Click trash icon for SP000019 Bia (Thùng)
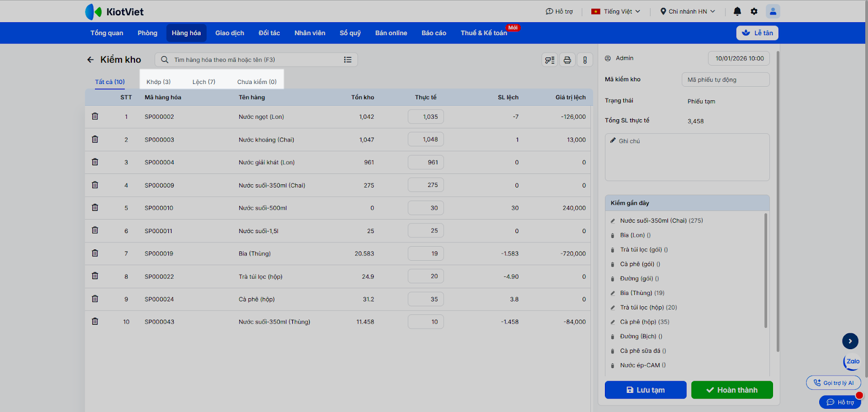 95,253
